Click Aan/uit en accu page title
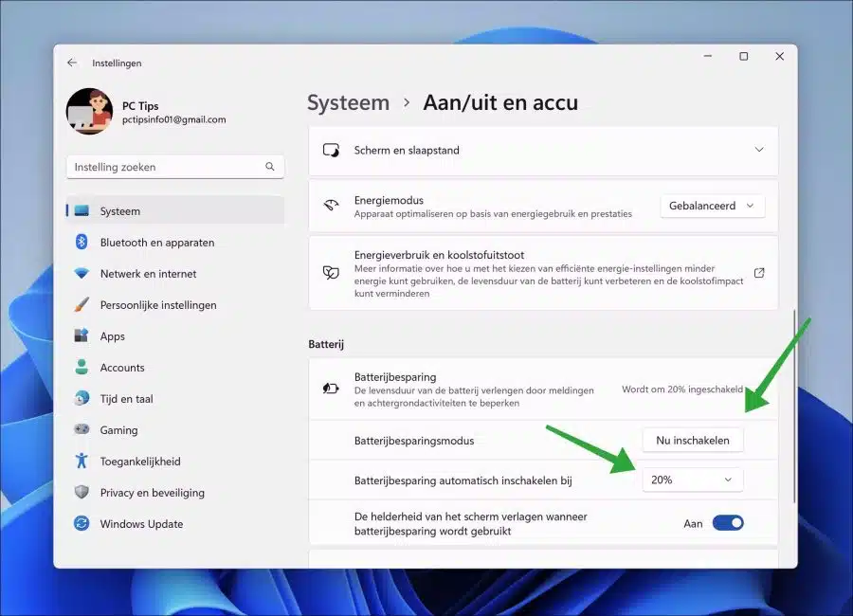Image resolution: width=853 pixels, height=616 pixels. 500,102
